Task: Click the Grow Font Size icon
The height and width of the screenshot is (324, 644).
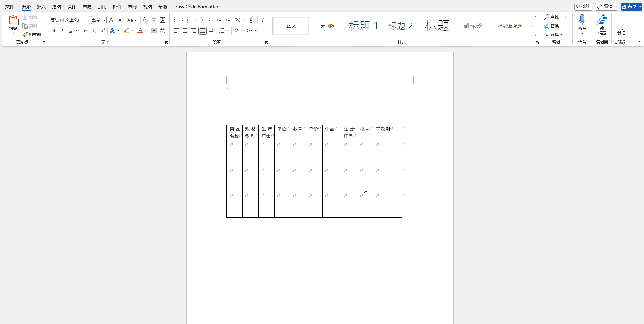Action: click(112, 20)
